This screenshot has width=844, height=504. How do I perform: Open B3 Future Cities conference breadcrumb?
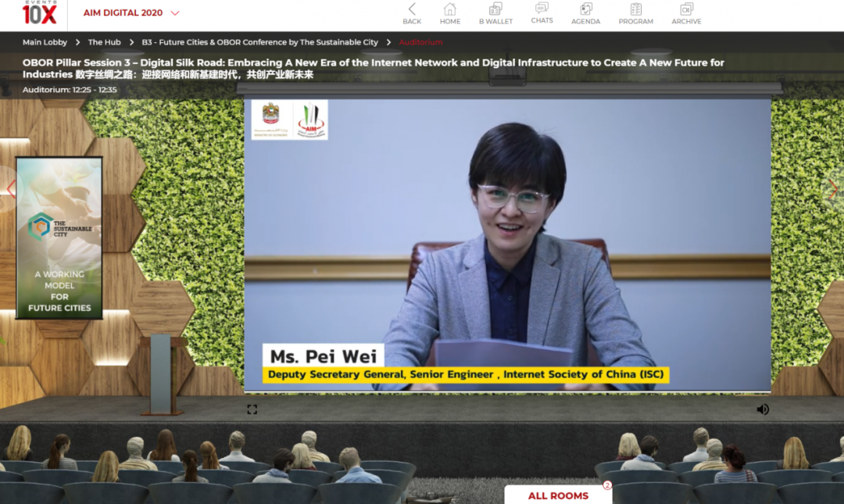(259, 42)
